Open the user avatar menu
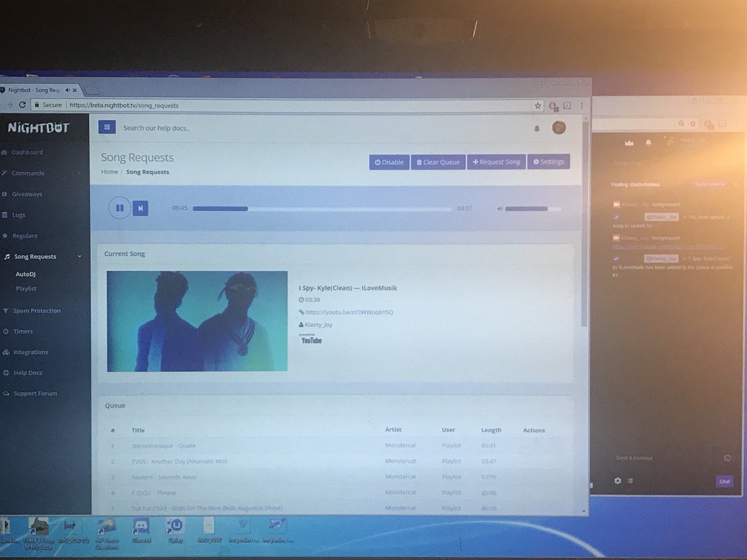Viewport: 747px width, 560px height. tap(559, 128)
